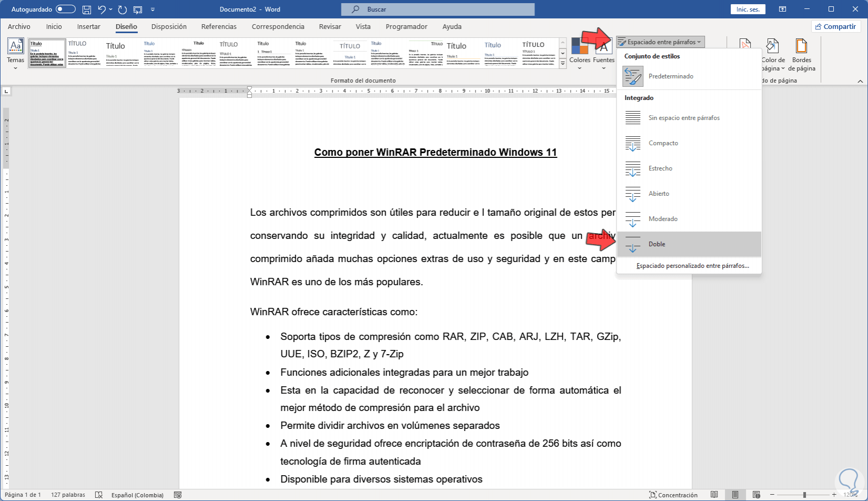Choose the Predeterminado style set option

(x=689, y=76)
